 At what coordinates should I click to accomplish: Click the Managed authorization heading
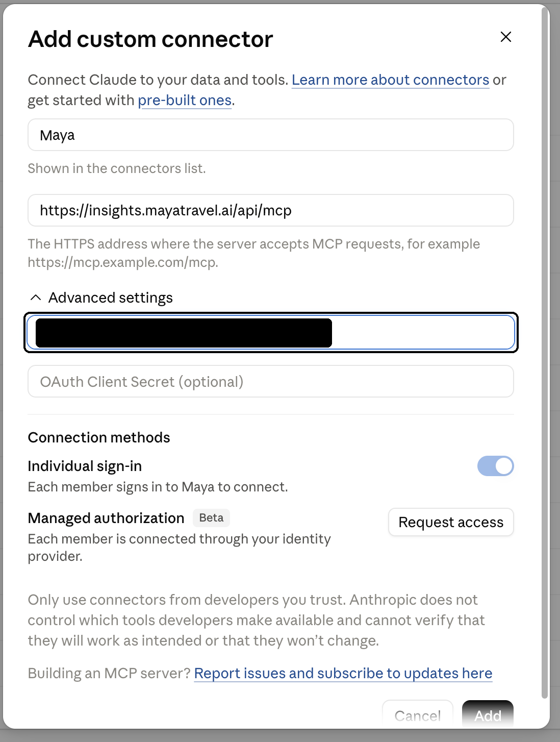(106, 518)
